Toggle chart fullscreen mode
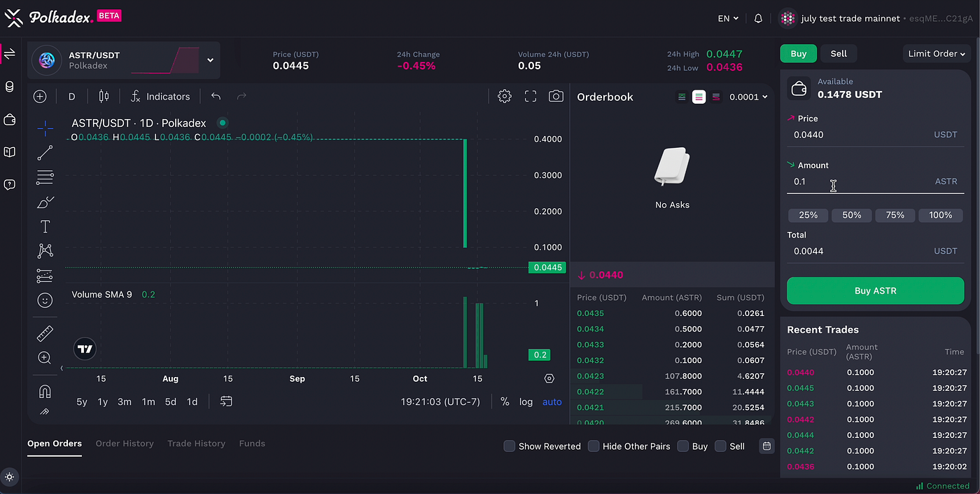 [531, 97]
